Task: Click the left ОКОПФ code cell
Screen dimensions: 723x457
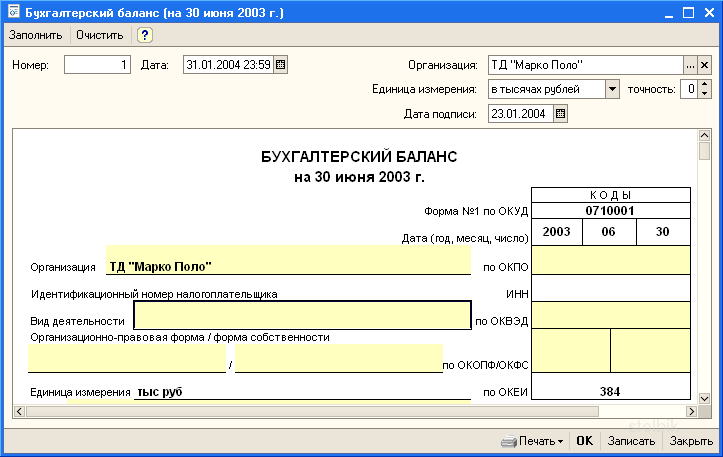Action: [x=571, y=350]
